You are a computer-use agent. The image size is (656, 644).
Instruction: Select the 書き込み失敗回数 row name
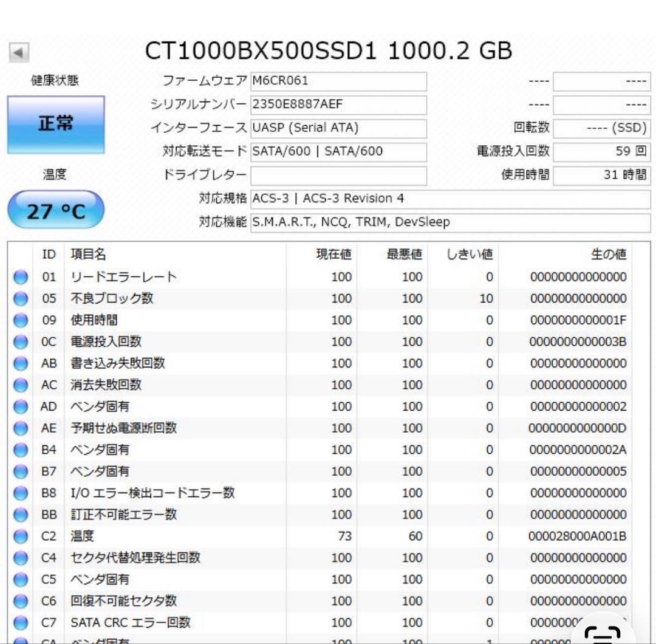[118, 363]
